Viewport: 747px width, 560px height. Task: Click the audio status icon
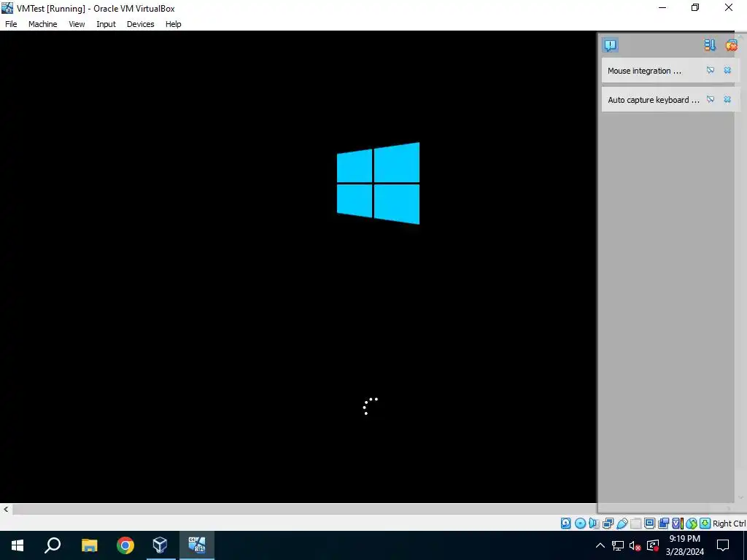(594, 524)
